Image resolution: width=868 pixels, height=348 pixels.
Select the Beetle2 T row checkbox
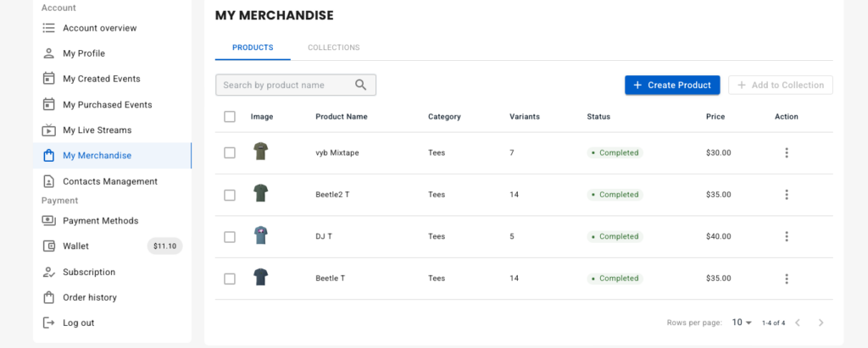click(x=230, y=195)
